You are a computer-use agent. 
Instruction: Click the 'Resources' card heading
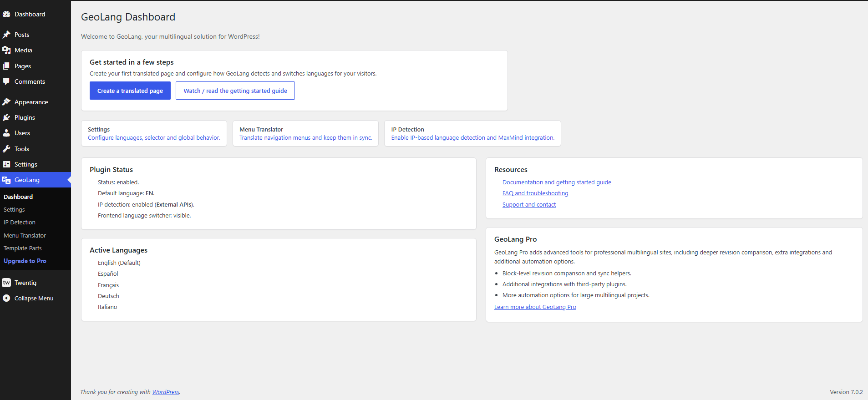point(511,170)
